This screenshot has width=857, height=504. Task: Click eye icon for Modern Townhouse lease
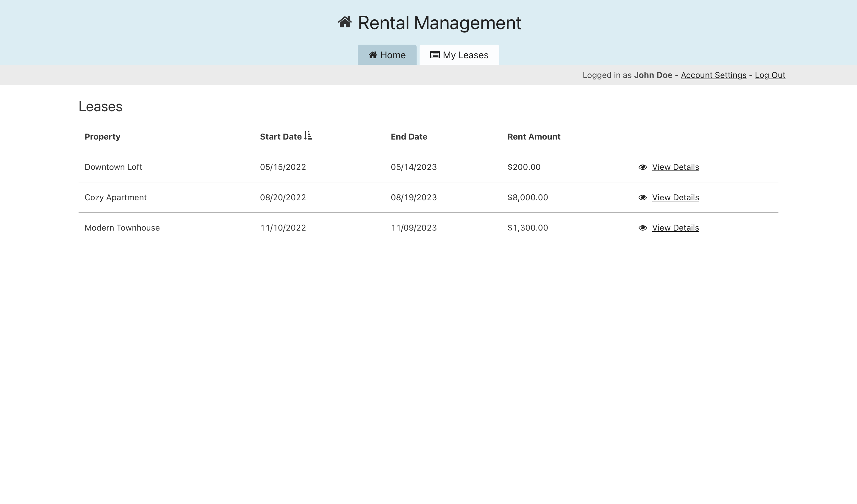point(642,228)
